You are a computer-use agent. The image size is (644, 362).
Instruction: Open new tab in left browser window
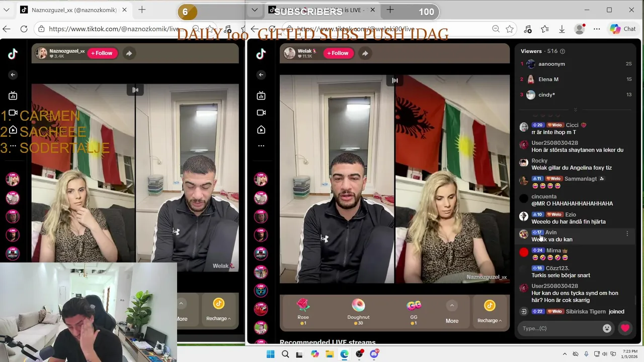[142, 10]
